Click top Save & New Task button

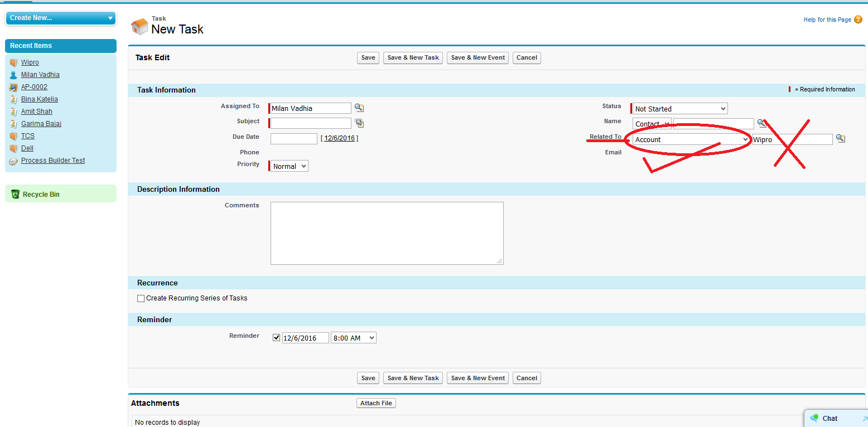413,57
